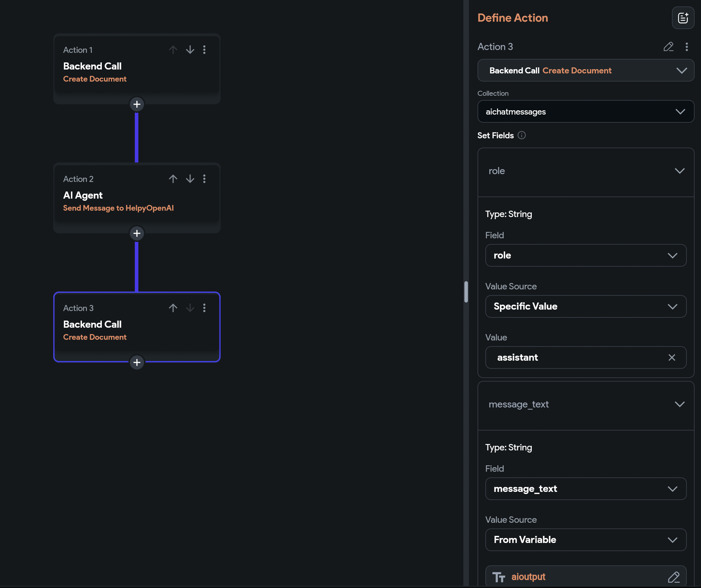Click plus button below Action 1 card

(137, 104)
